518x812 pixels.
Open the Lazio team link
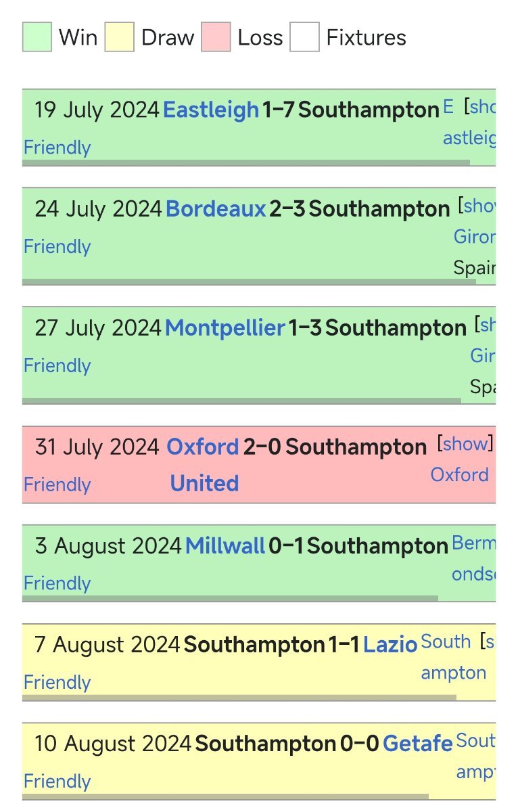390,645
